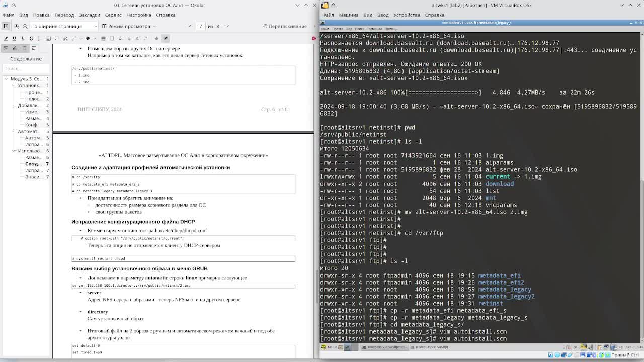
Task: Collapse the 'Использо...' contents node
Action: (14, 151)
